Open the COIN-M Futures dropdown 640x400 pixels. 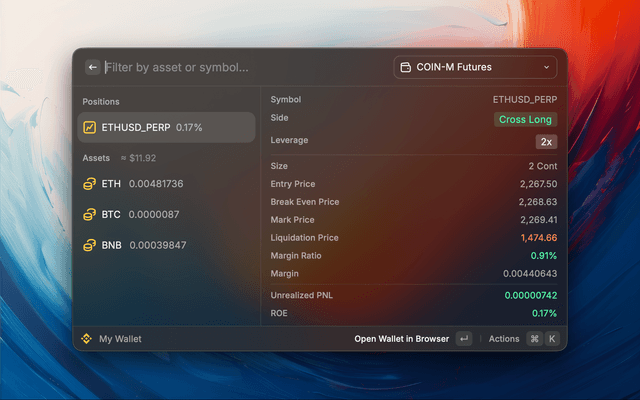(475, 68)
